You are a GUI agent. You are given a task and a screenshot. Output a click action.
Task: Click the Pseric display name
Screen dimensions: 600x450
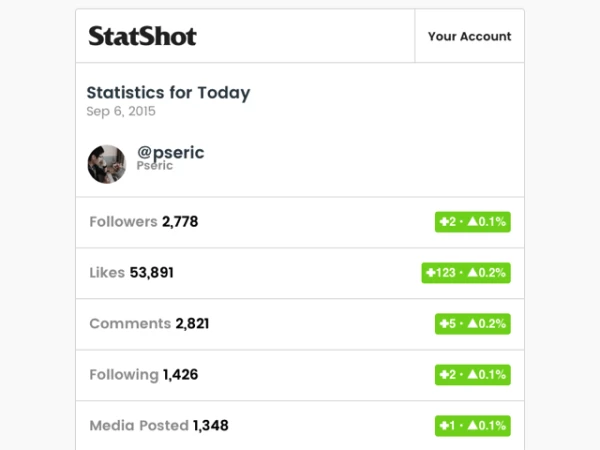(155, 166)
